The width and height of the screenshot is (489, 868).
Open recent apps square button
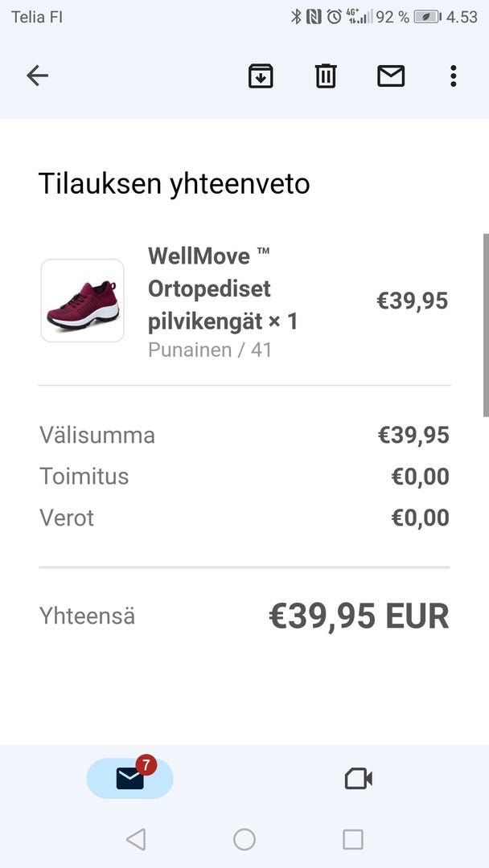353,840
